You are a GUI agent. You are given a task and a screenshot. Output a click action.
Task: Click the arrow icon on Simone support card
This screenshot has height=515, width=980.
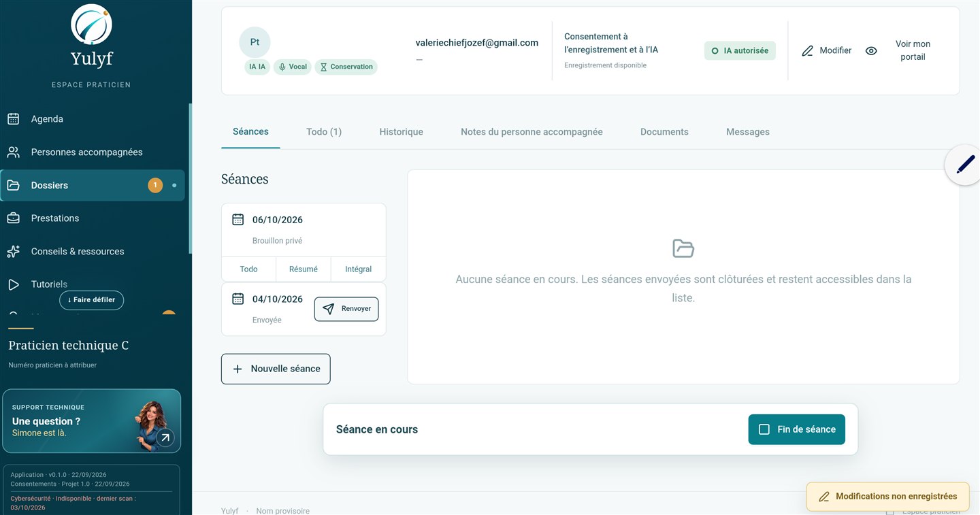(x=165, y=437)
